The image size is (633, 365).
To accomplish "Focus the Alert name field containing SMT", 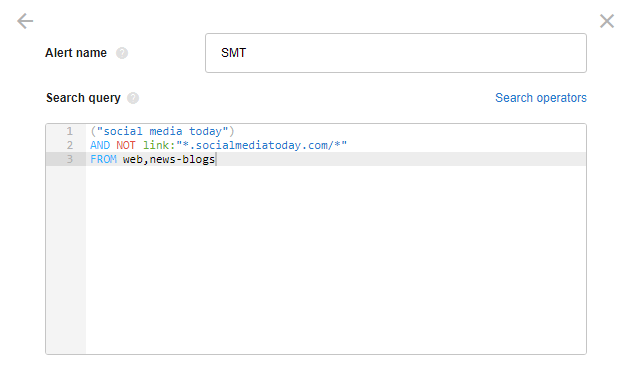I will (x=396, y=53).
